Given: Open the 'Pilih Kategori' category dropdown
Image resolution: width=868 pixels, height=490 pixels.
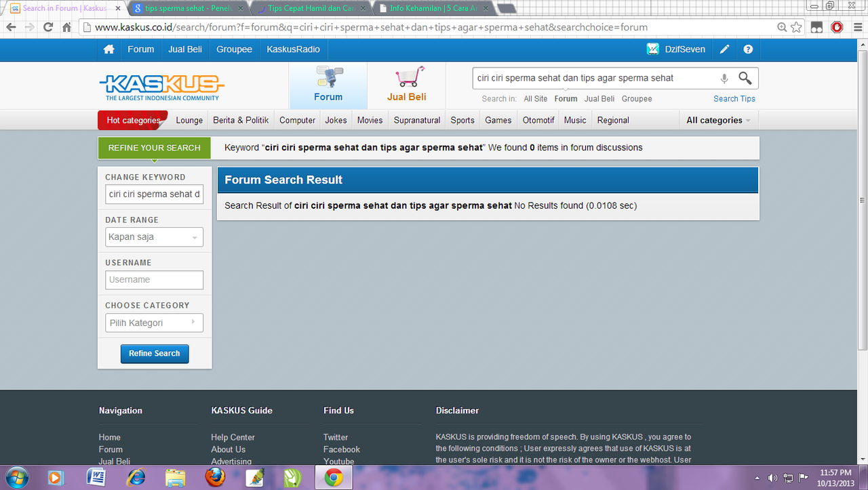Looking at the screenshot, I should 154,323.
